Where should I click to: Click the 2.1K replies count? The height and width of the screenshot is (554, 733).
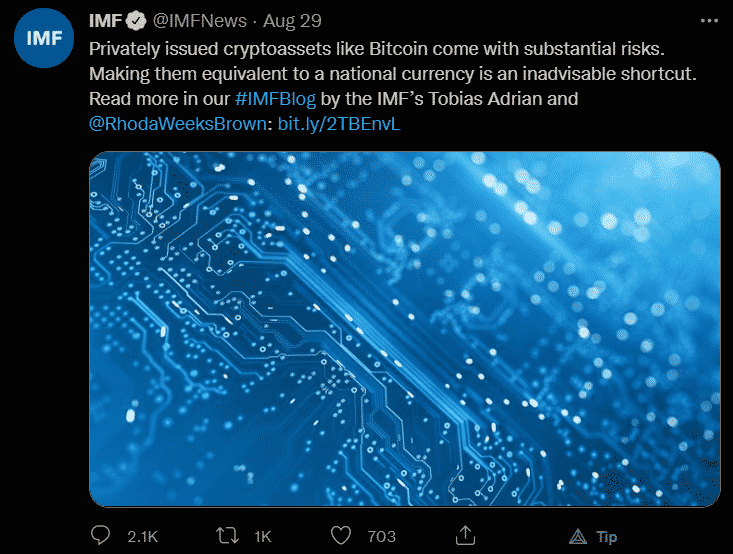pos(143,536)
